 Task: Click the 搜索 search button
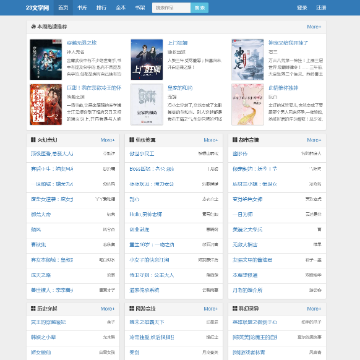(x=200, y=8)
